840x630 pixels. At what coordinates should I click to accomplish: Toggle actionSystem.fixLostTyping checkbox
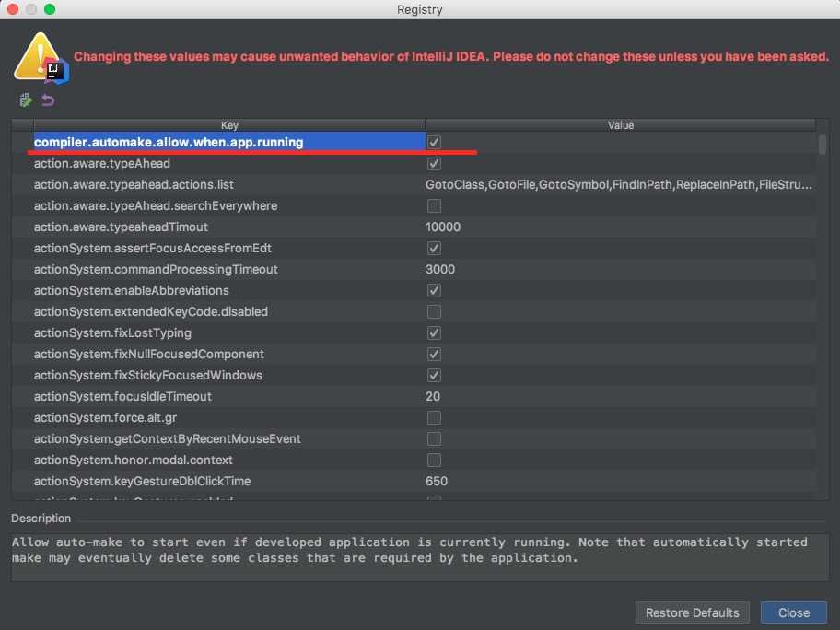[x=434, y=332]
